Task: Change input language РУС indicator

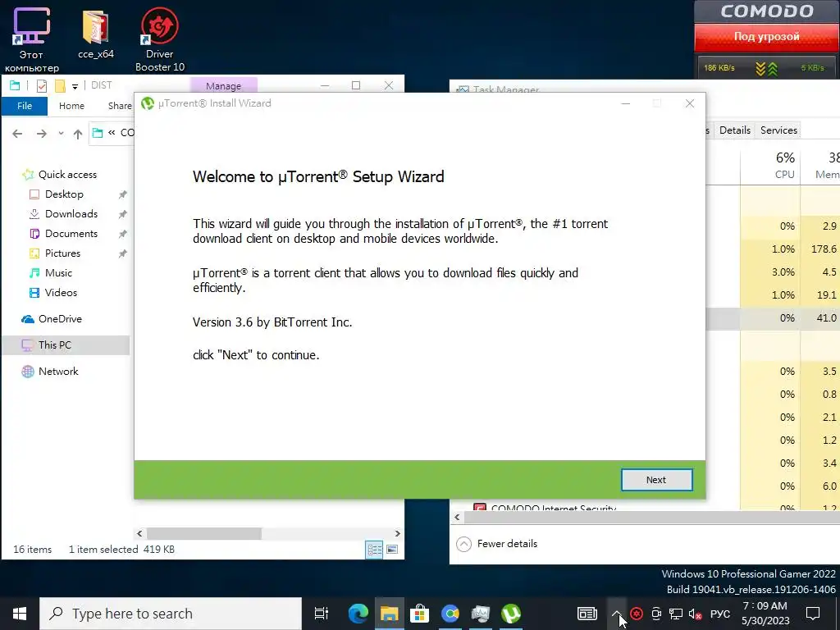Action: tap(720, 614)
